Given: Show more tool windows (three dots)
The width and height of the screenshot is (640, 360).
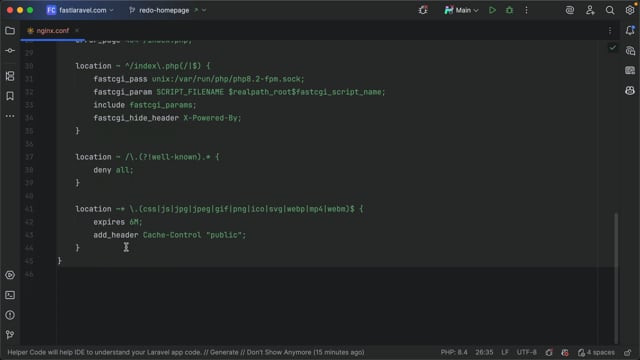Looking at the screenshot, I should (10, 116).
